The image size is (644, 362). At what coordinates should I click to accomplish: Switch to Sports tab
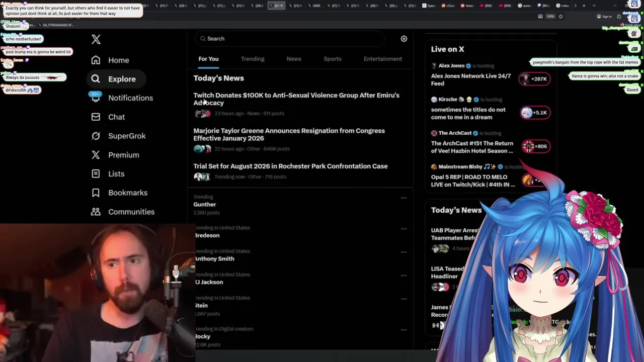click(x=333, y=59)
